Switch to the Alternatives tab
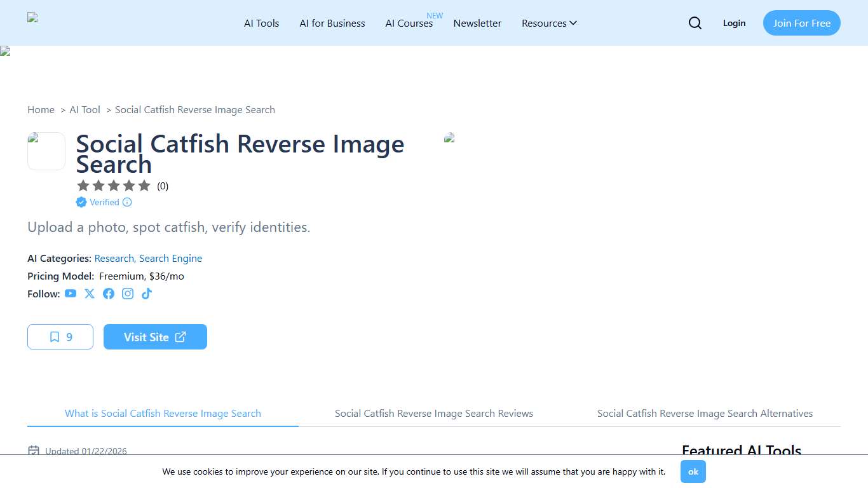The image size is (868, 488). click(705, 413)
